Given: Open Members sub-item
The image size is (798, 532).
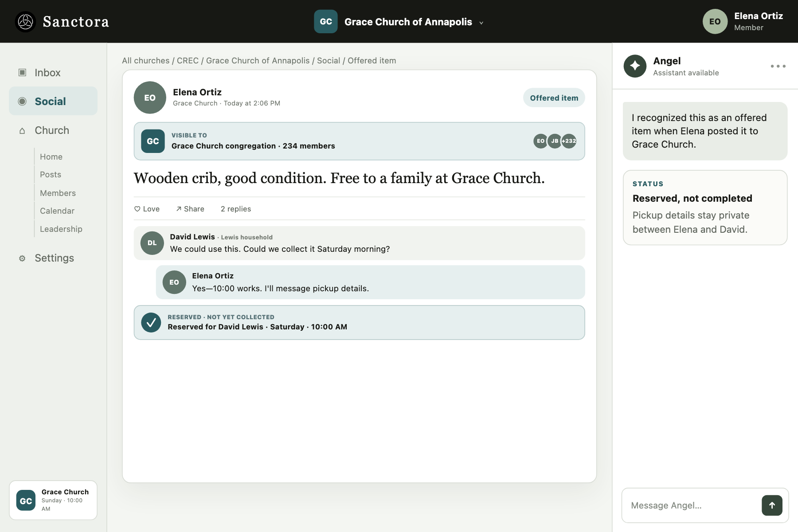Looking at the screenshot, I should (x=58, y=193).
